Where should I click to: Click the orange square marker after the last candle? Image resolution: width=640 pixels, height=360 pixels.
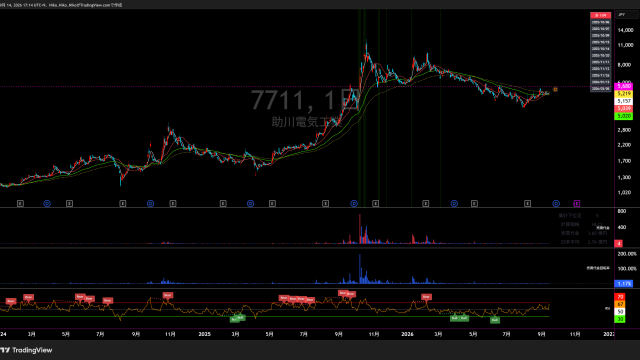[x=555, y=89]
